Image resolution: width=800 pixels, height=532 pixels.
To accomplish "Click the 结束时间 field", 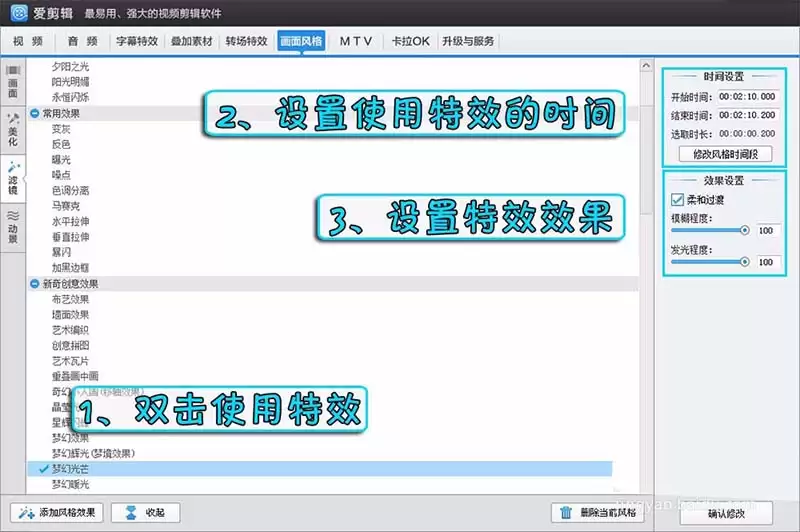I will tap(747, 115).
